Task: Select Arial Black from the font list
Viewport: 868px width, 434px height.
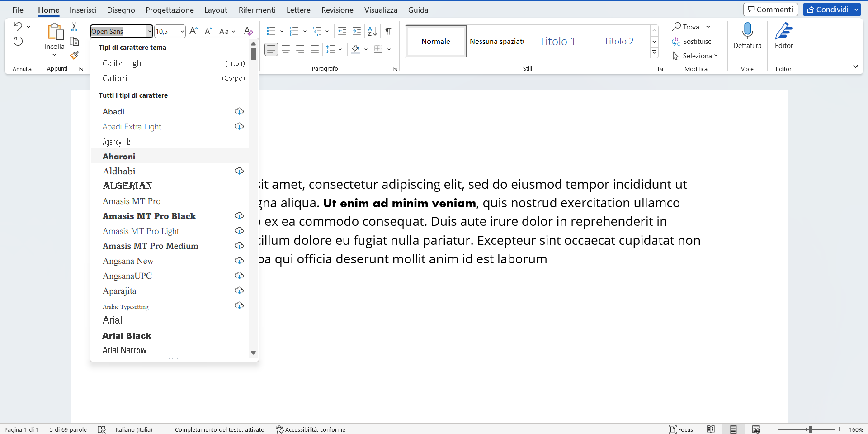Action: click(127, 335)
